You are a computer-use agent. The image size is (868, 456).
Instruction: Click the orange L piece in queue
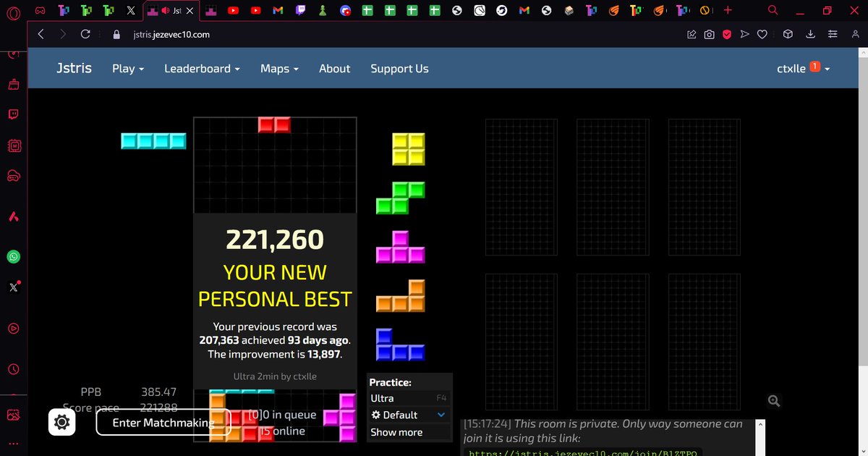point(400,295)
